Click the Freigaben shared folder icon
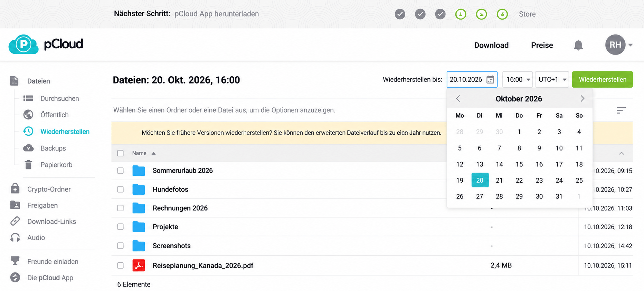 [15, 205]
